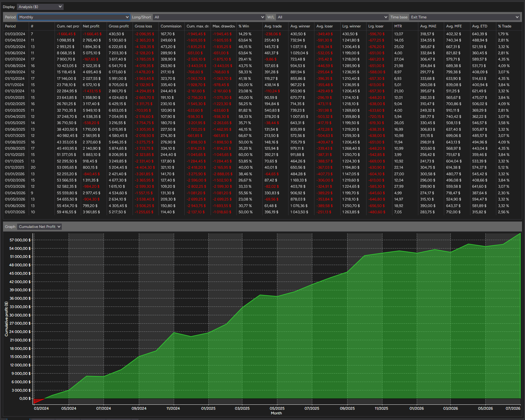The height and width of the screenshot is (420, 525).
Task: Click MTR value 27,99
Action: click(399, 186)
